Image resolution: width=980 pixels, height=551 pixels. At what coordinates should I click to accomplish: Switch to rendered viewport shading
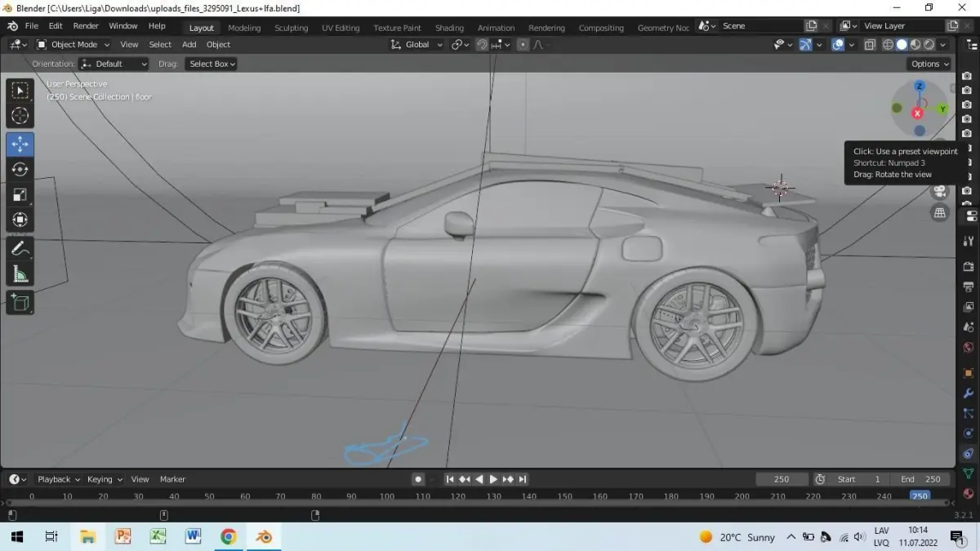[x=930, y=45]
